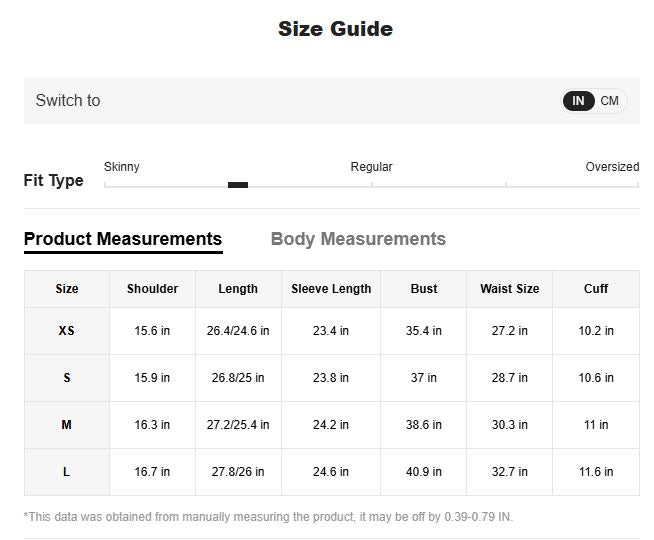Open the Body Measurements tab
Screen dimensions: 654x540
tap(358, 239)
